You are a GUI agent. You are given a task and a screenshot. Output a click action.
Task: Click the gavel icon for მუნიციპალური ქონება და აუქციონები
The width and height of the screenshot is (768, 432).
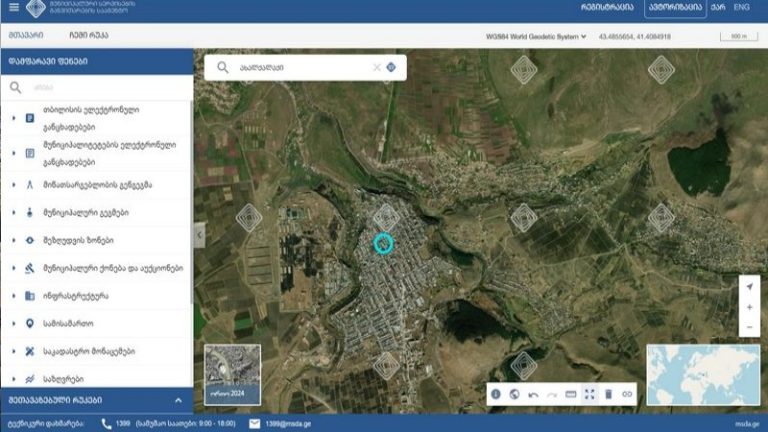(30, 268)
